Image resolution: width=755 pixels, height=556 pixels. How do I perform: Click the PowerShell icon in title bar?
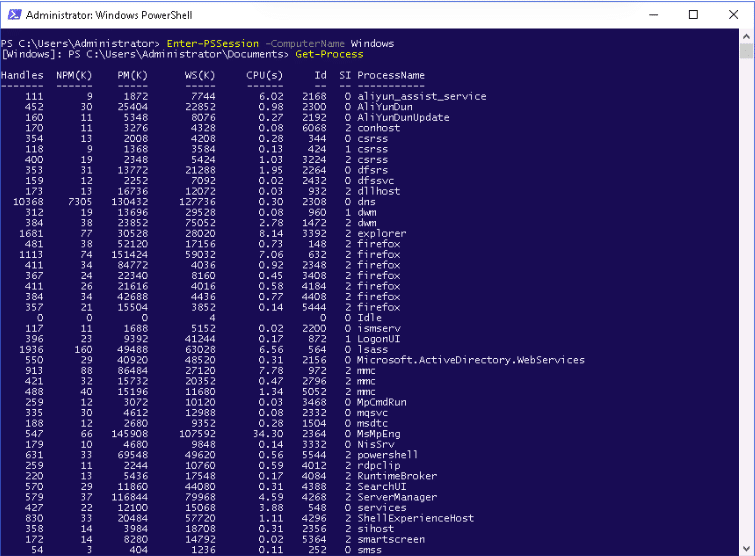14,14
